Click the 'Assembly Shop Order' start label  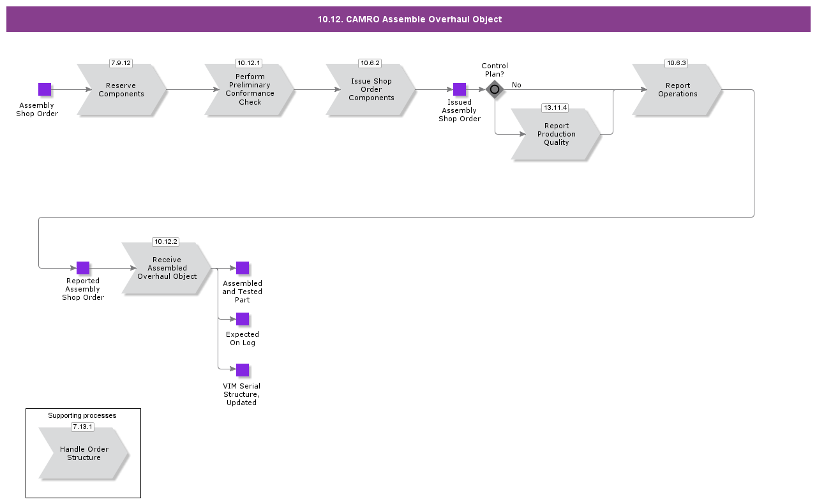(37, 110)
